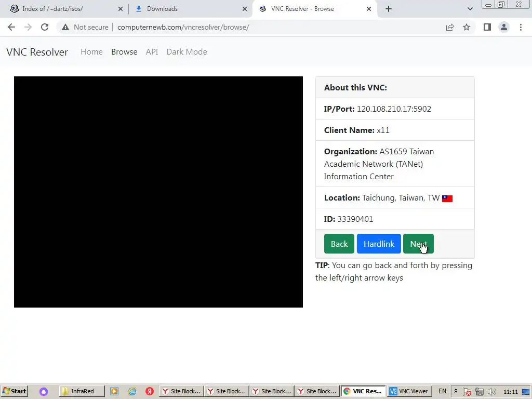Click the black VNC screenshot preview
Screen dimensions: 532x399
[158, 192]
